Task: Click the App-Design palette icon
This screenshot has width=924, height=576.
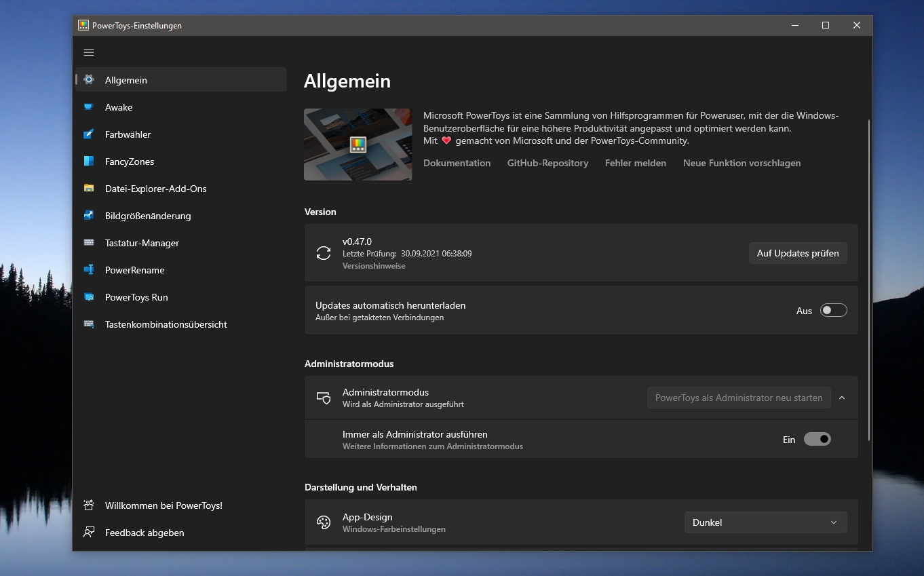Action: (x=324, y=522)
